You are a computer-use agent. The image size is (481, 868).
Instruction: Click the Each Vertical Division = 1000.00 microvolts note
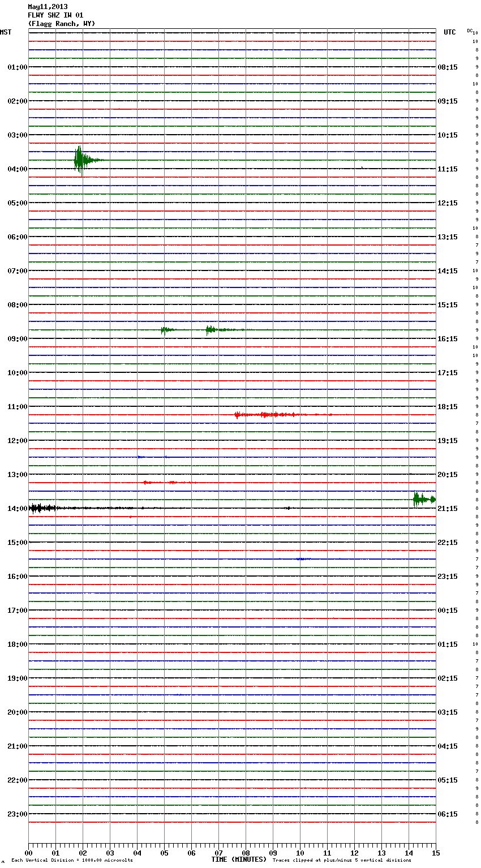[72, 861]
